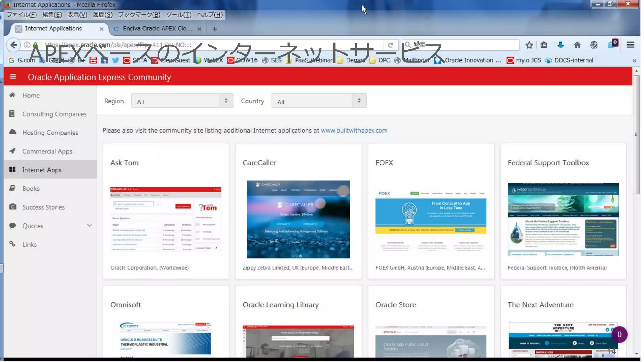The width and height of the screenshot is (644, 362).
Task: Close the Internet Applications tab
Action: pyautogui.click(x=101, y=29)
